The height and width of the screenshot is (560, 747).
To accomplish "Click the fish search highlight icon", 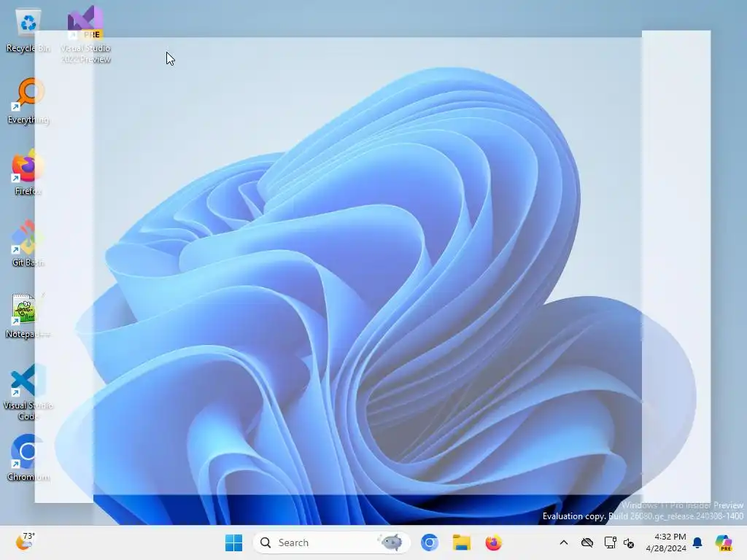I will (x=391, y=542).
